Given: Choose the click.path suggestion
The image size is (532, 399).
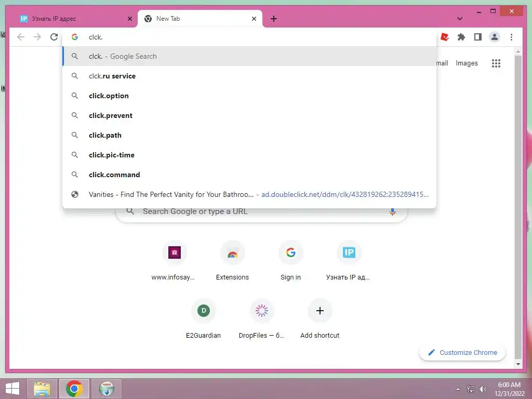Looking at the screenshot, I should point(249,135).
